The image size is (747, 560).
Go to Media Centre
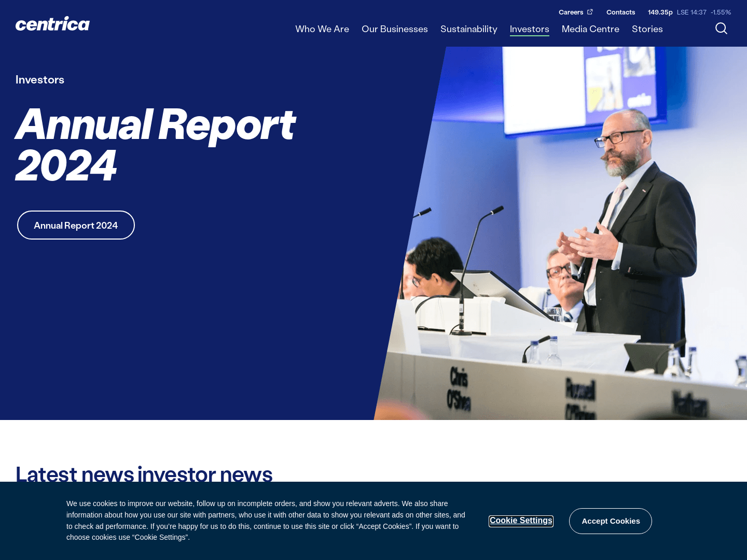click(x=590, y=29)
